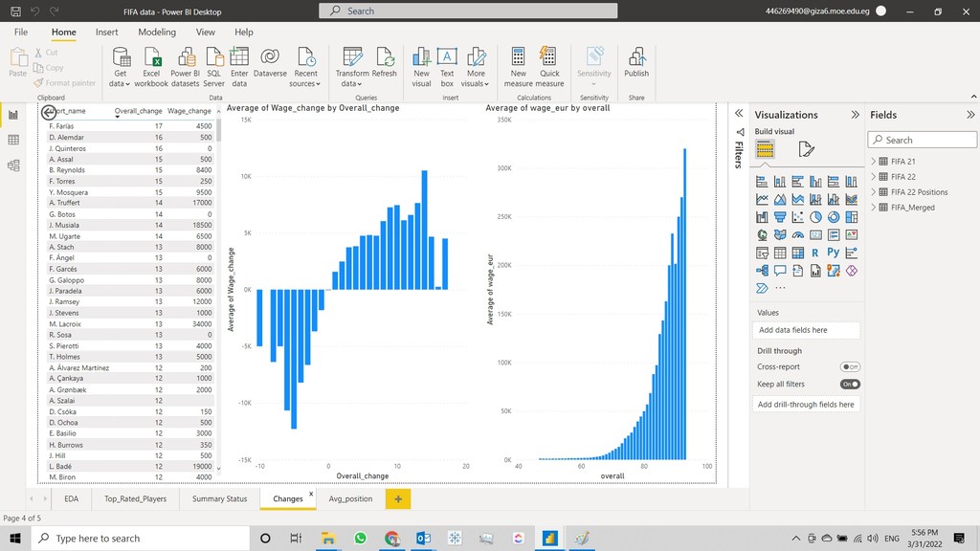This screenshot has height=551, width=980.
Task: Import from Excel workbook
Action: point(151,68)
